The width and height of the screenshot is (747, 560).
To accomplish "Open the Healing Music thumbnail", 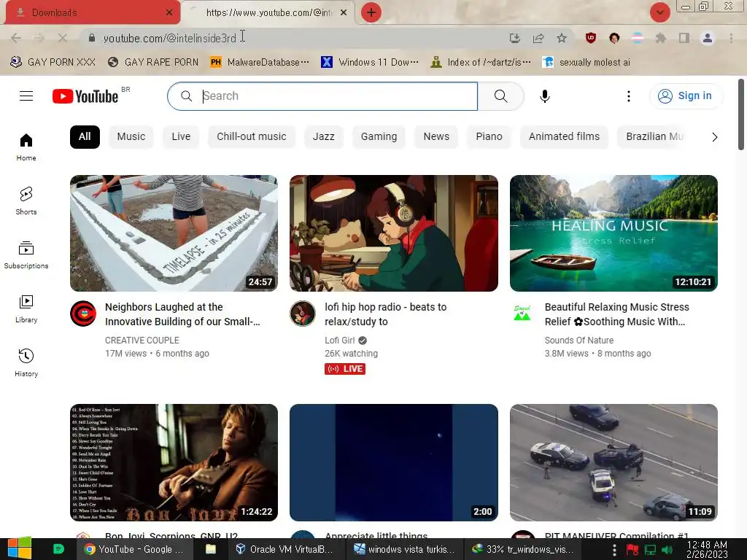I will (x=614, y=233).
